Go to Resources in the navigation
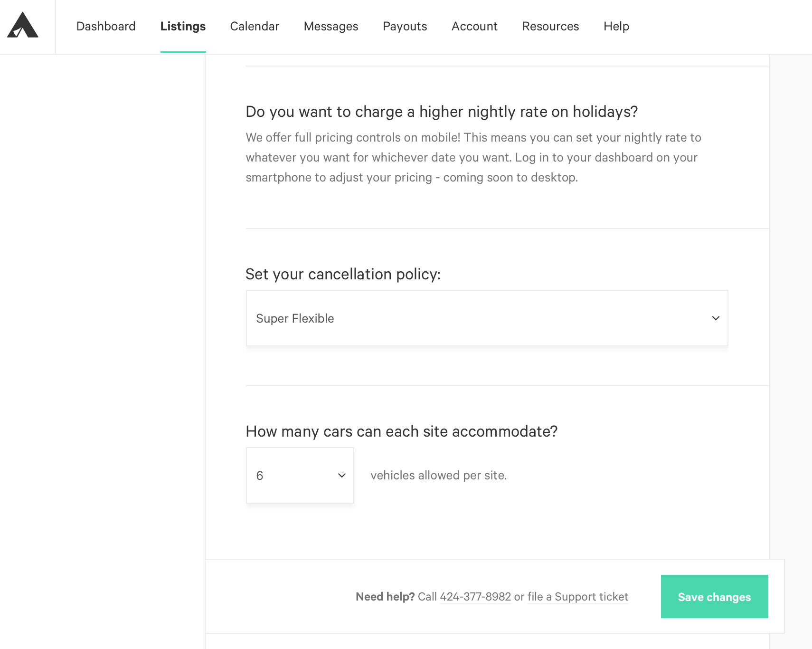This screenshot has height=649, width=812. pos(550,26)
